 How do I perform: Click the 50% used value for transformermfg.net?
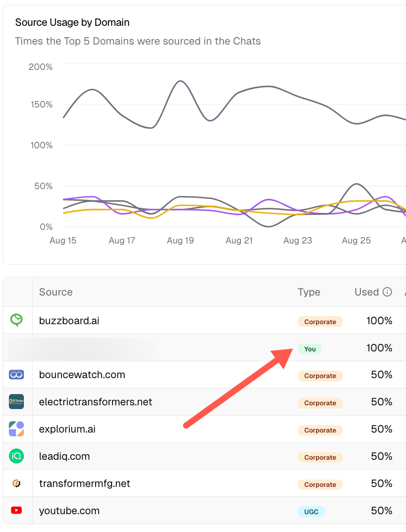click(x=382, y=483)
